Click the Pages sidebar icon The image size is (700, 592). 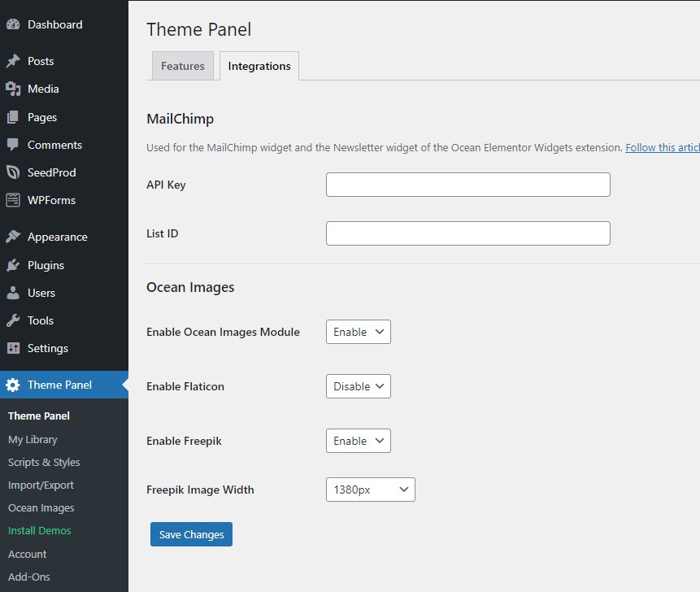tap(13, 117)
